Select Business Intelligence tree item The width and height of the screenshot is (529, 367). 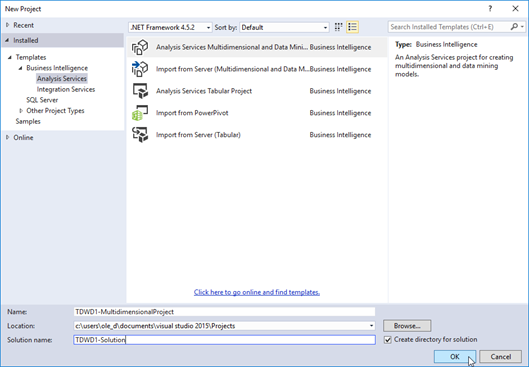pos(57,68)
